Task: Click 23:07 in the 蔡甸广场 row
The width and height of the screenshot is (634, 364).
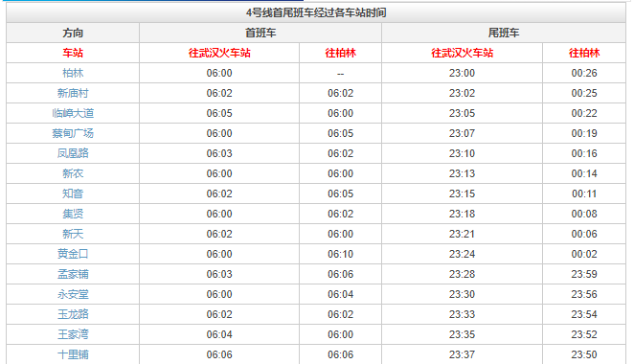Action: tap(463, 133)
